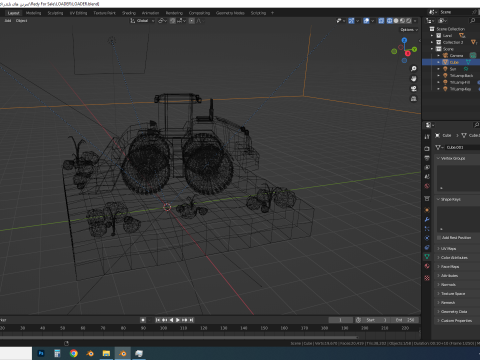Click the properties editor search icon
Image resolution: width=480 pixels, height=360 pixels.
pos(476,125)
